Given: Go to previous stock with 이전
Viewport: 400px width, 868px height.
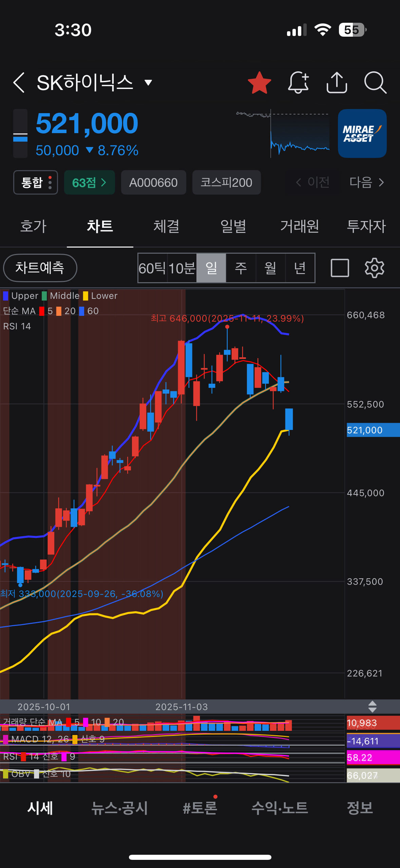Looking at the screenshot, I should coord(312,182).
